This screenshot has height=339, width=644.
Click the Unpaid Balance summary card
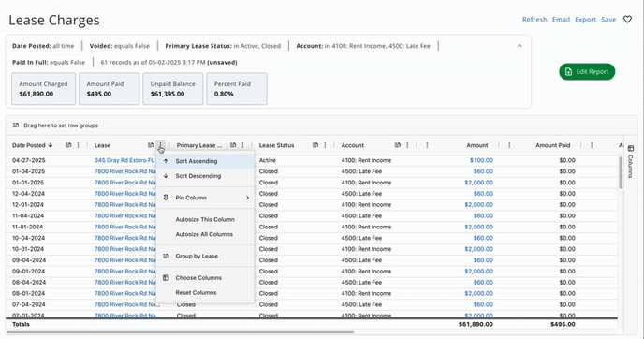(173, 89)
